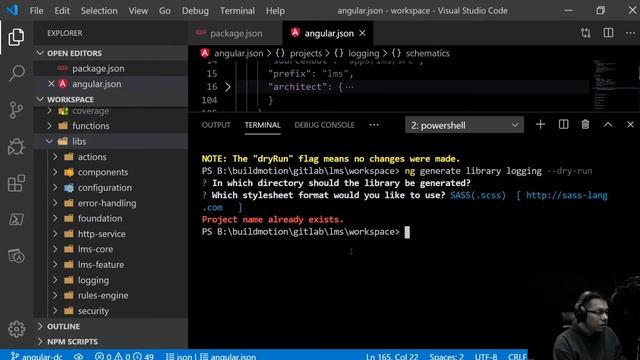This screenshot has height=360, width=640.
Task: Collapse the Open Editors section
Action: click(40, 53)
